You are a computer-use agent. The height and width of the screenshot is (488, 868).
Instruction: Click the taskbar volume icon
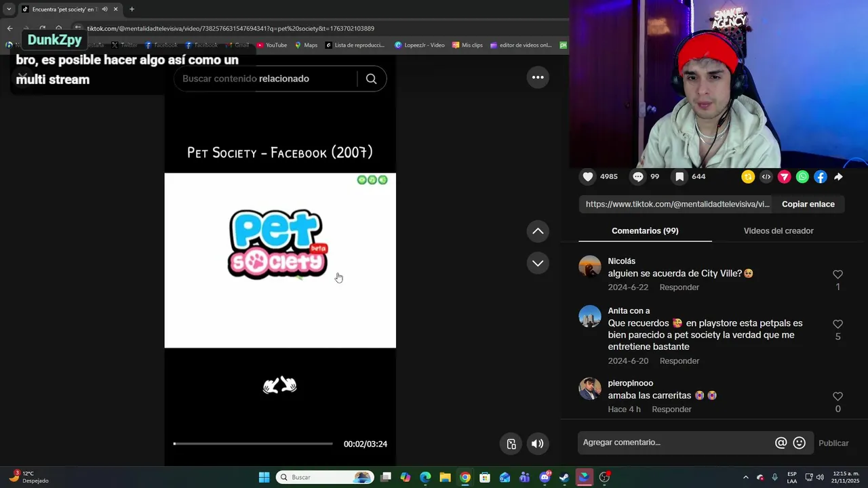click(x=820, y=477)
